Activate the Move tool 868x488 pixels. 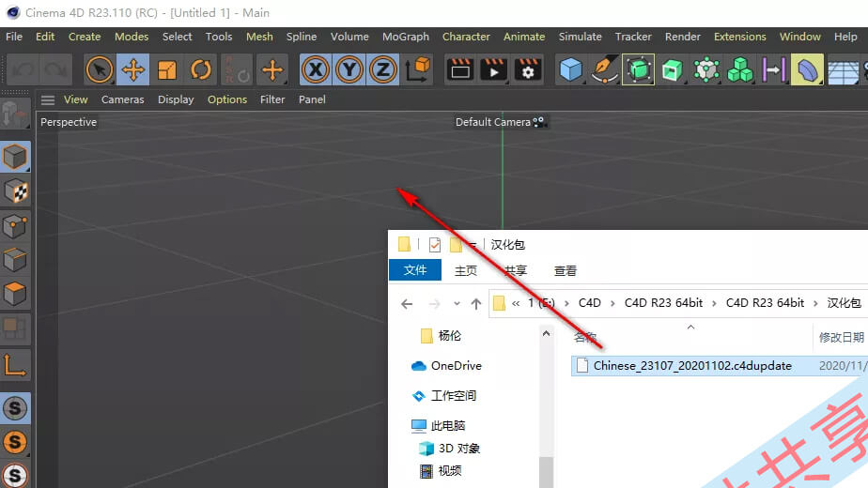[132, 69]
